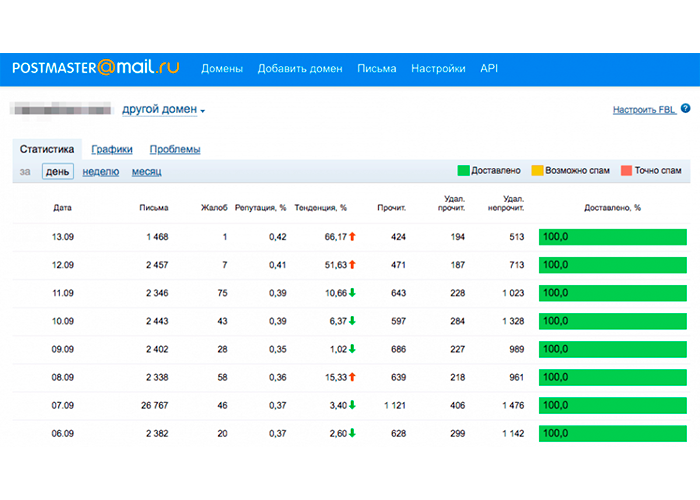Open the 'Настроить FBL' link

[x=645, y=110]
